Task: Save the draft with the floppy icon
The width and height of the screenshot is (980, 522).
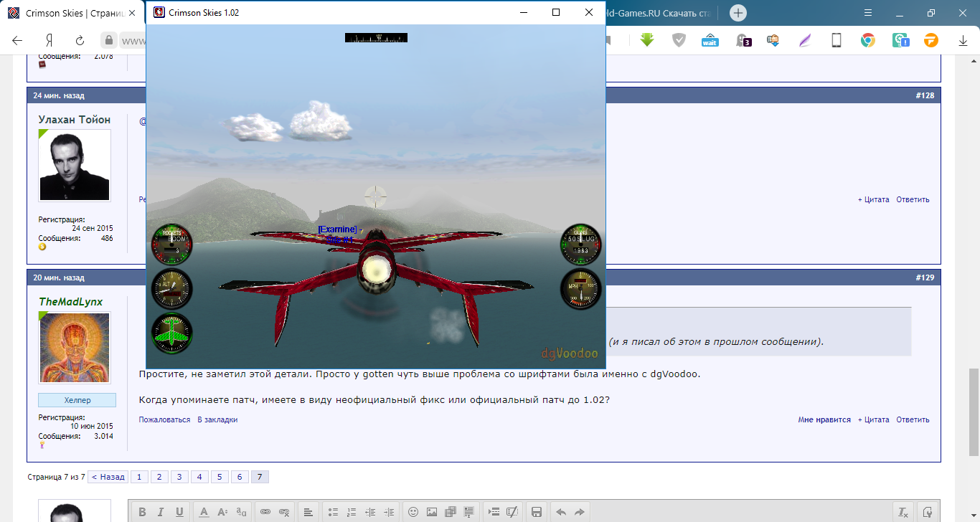Action: pyautogui.click(x=536, y=512)
